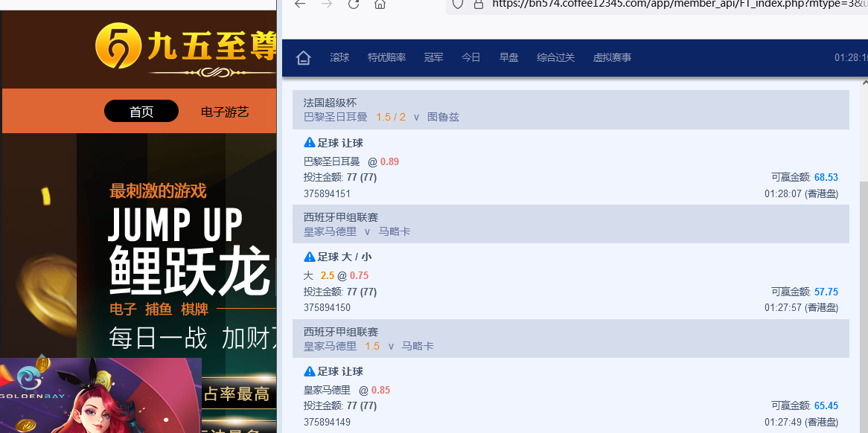This screenshot has height=433, width=868.
Task: Click the home icon in the blue navigation bar
Action: pos(303,57)
